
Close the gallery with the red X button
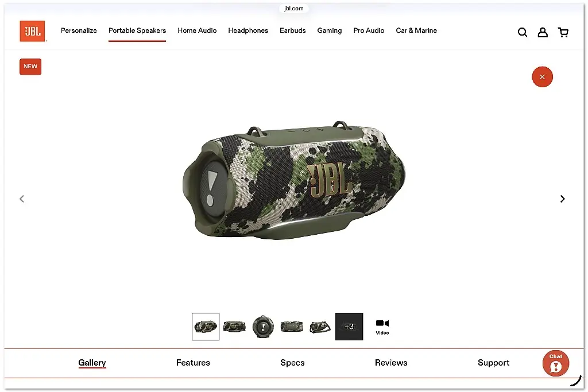pyautogui.click(x=542, y=77)
